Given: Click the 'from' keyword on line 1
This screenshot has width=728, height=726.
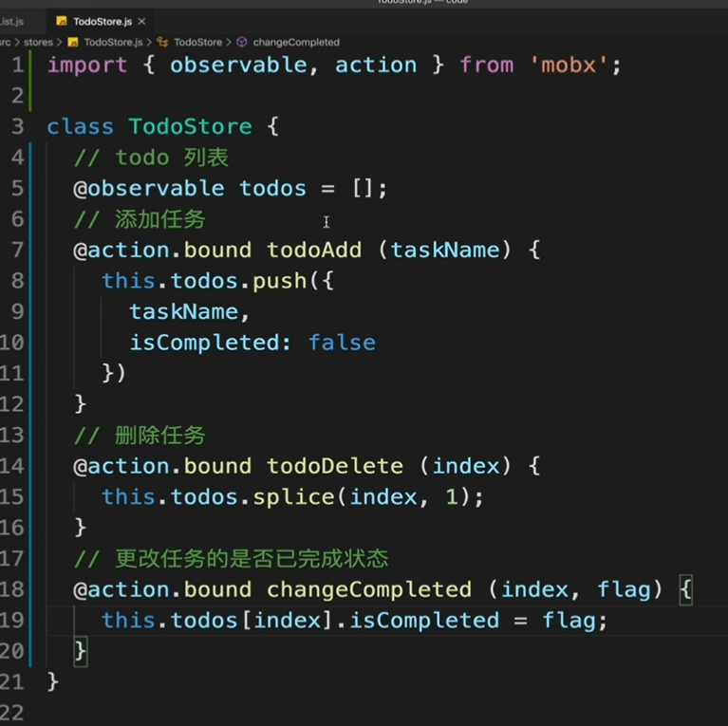Looking at the screenshot, I should [x=487, y=65].
